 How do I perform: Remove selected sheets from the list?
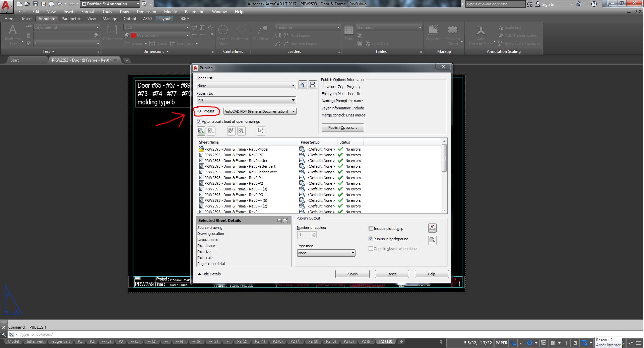211,131
